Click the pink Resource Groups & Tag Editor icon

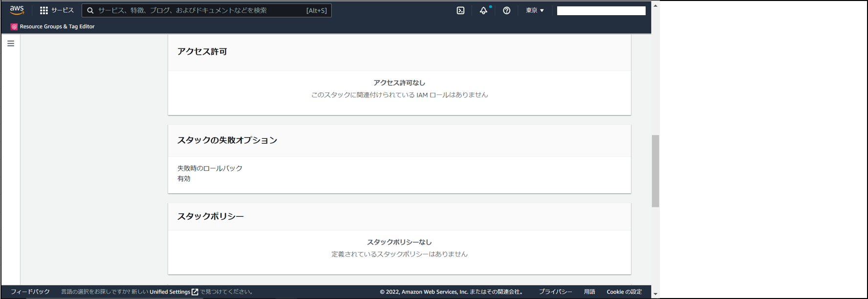(14, 27)
